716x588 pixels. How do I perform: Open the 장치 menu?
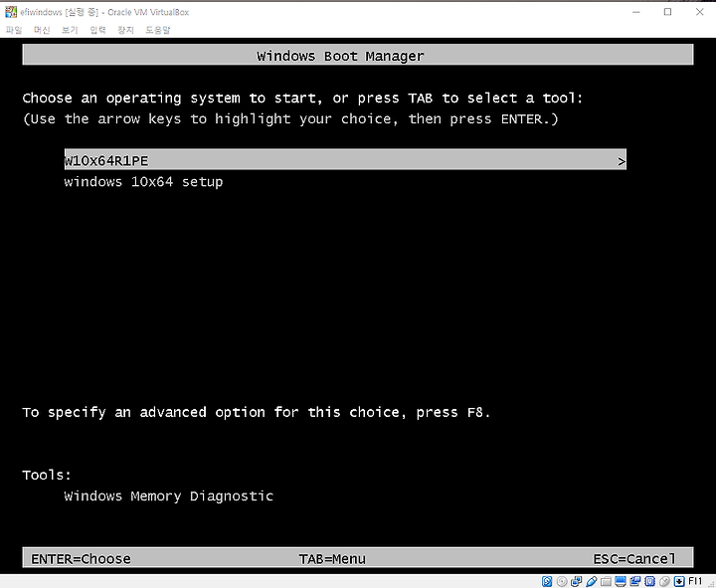pyautogui.click(x=125, y=30)
